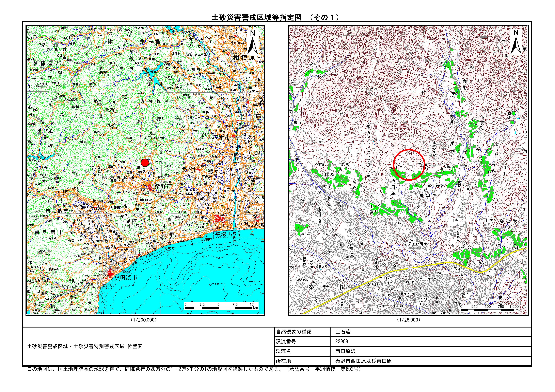Click the (1/200,000) scale caption
The width and height of the screenshot is (555, 392).
pos(144,320)
